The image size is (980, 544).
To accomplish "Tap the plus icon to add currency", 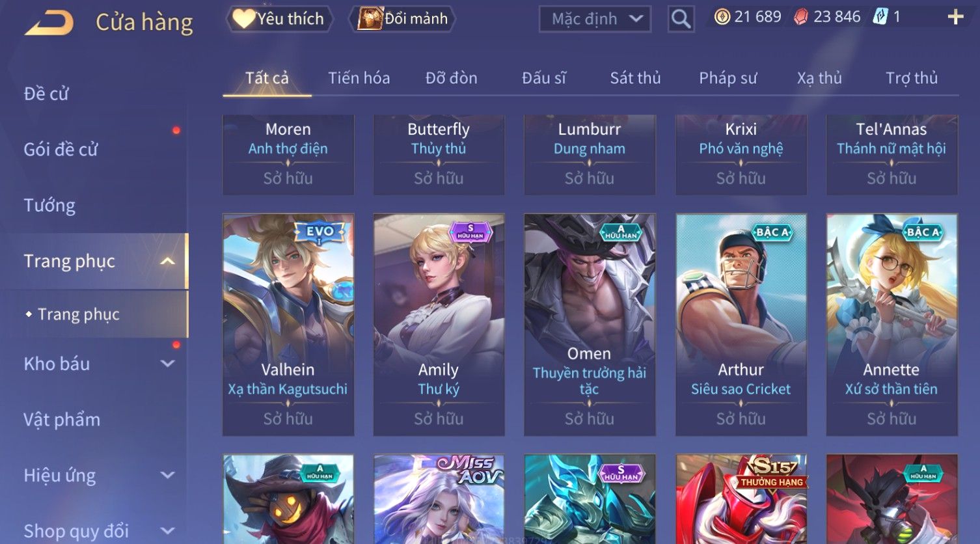I will (955, 18).
